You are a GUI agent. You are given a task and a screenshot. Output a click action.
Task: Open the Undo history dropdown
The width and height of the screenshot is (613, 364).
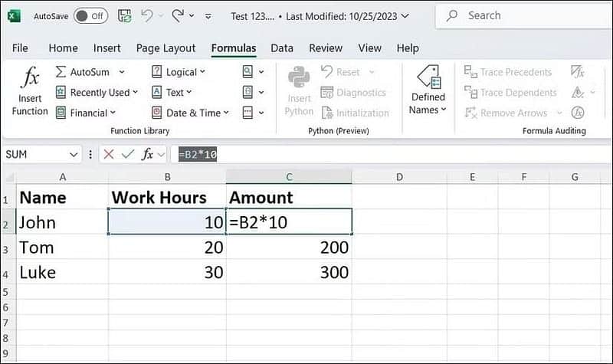tap(161, 16)
